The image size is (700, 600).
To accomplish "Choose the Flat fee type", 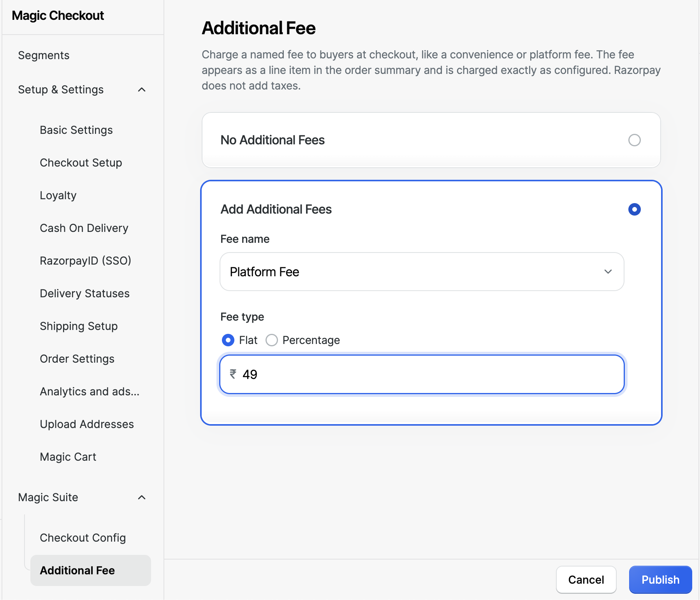I will [x=228, y=340].
